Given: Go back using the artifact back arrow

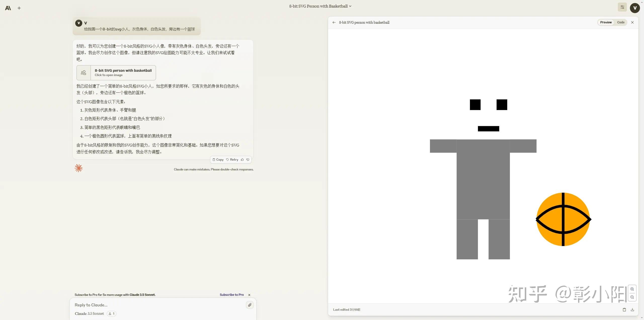Looking at the screenshot, I should [334, 22].
